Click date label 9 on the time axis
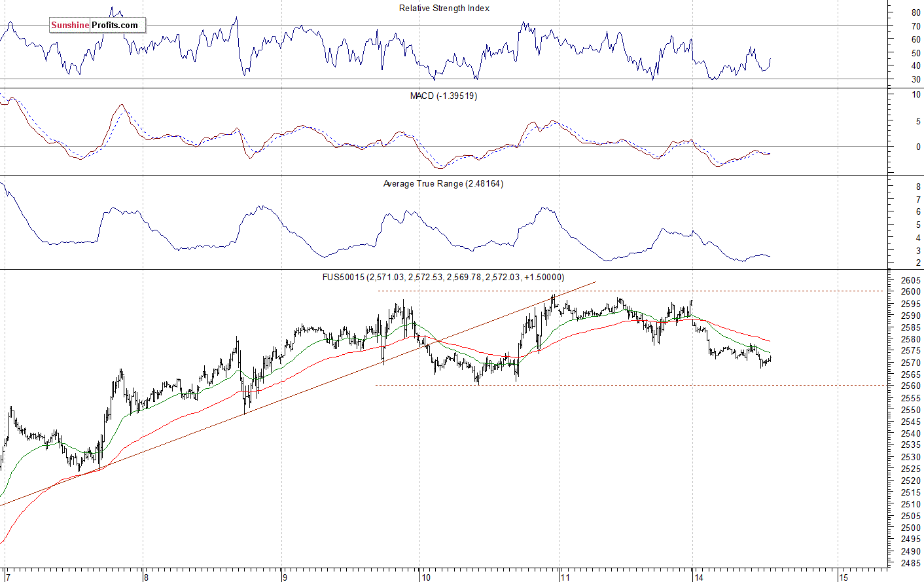The width and height of the screenshot is (924, 582). (x=285, y=577)
